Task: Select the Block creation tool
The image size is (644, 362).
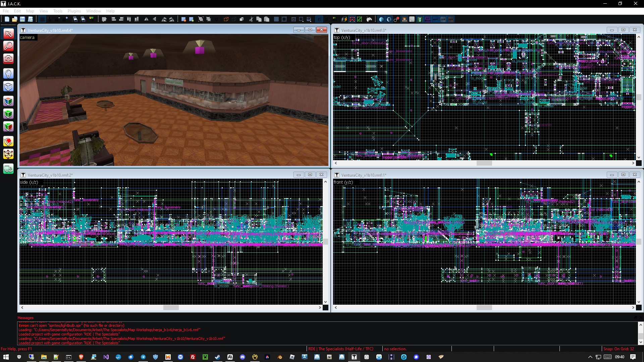Action: coord(8,86)
